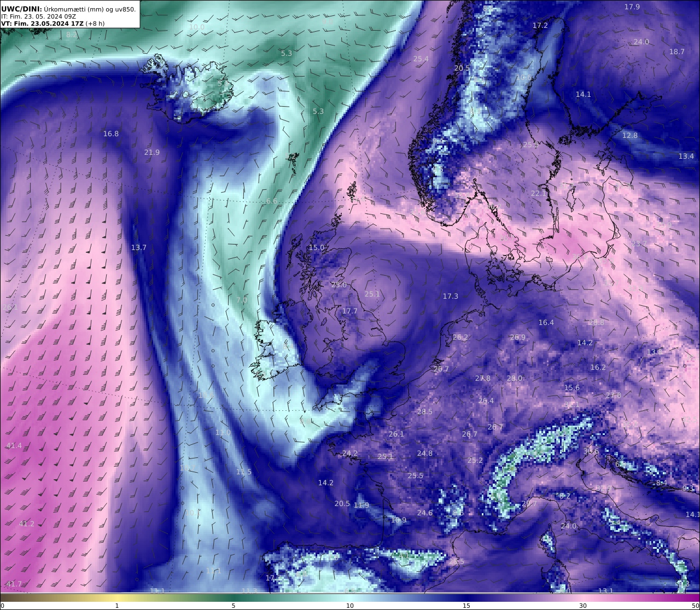
Task: Click the '1' tick label on the colour bar
Action: (117, 606)
